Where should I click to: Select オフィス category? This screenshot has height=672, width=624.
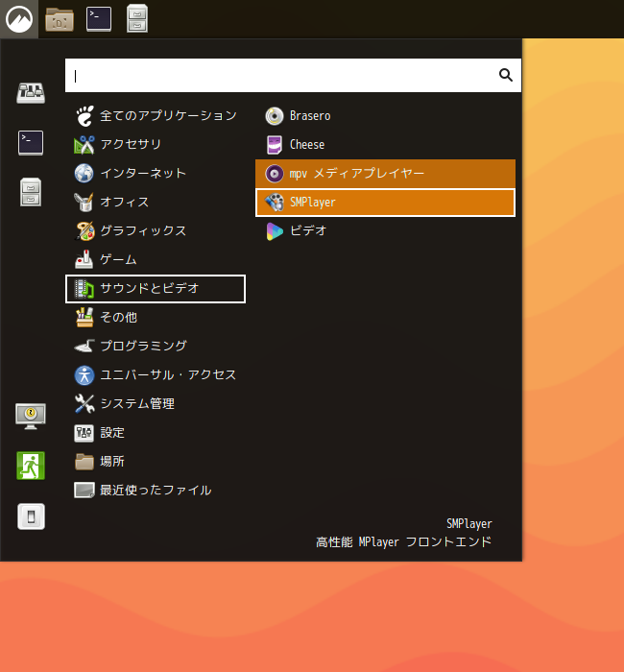coord(156,202)
